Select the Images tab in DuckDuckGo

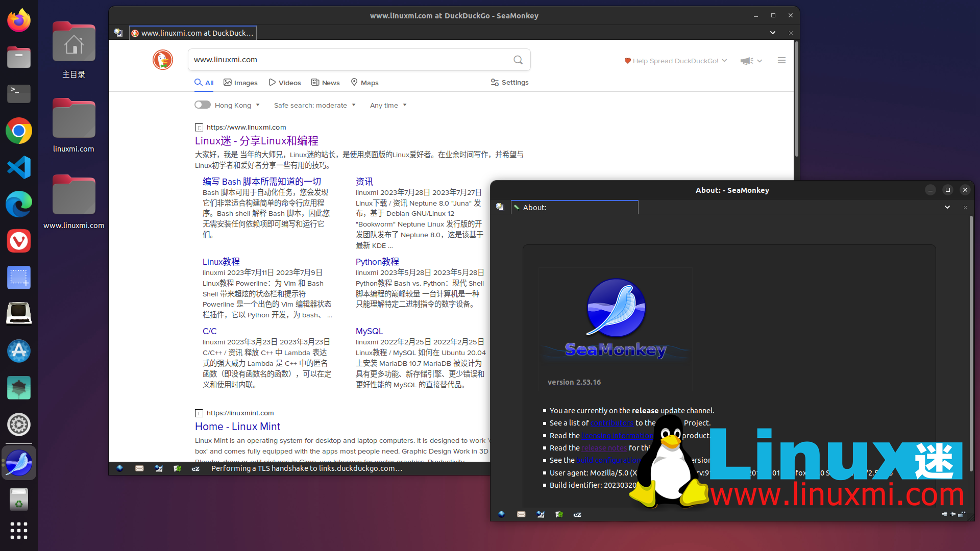pos(241,82)
